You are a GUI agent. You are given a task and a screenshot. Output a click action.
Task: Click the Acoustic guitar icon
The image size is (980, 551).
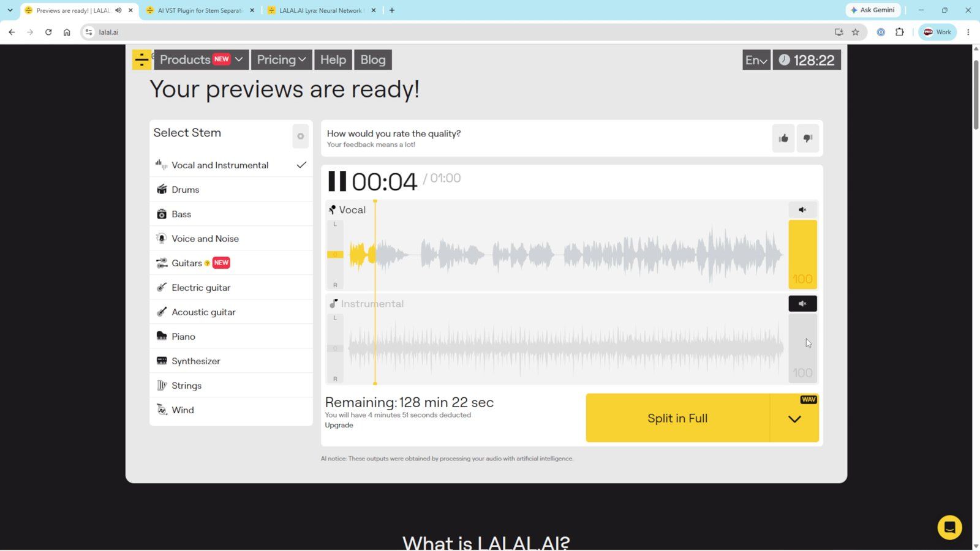pos(162,312)
